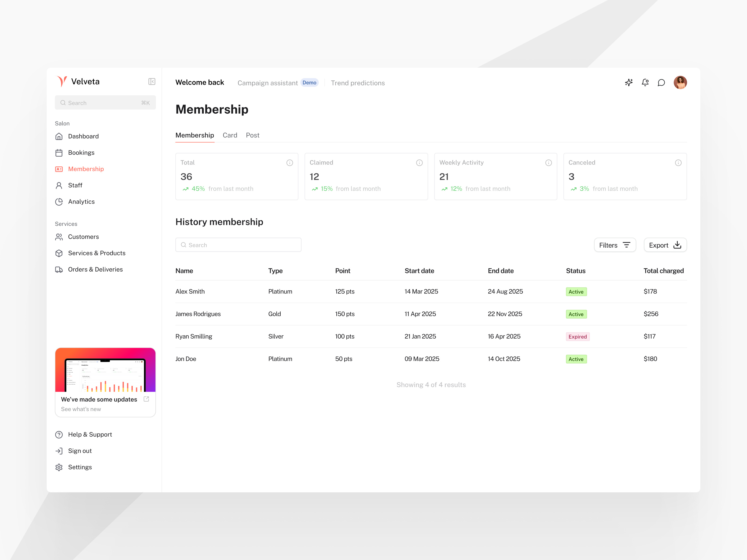Show info for the Claimed card
The height and width of the screenshot is (560, 747).
[x=419, y=163]
